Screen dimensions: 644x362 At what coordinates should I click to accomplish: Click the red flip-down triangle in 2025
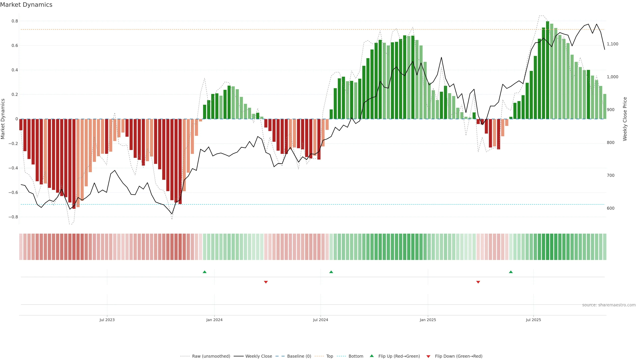pos(478,282)
